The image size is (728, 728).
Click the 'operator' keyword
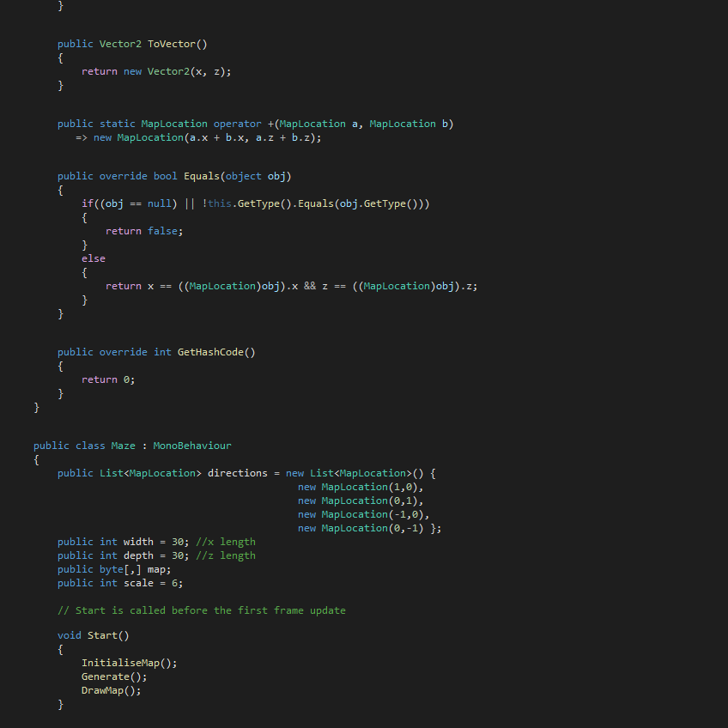237,124
